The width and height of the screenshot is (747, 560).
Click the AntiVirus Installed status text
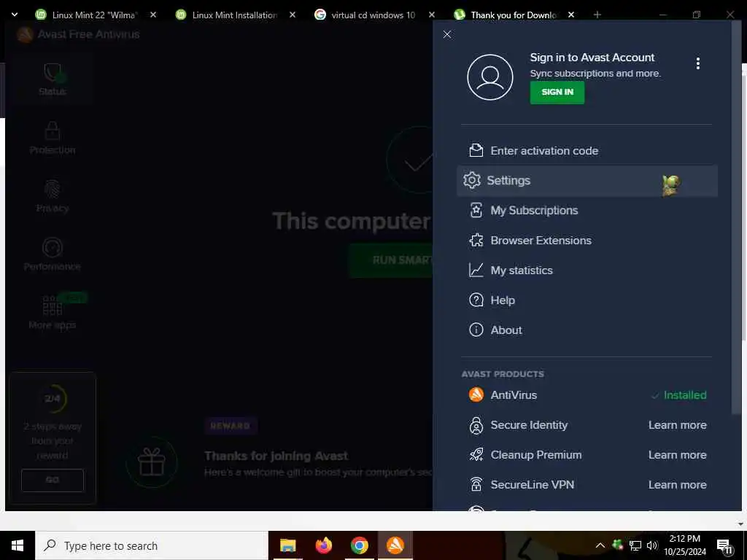point(684,395)
